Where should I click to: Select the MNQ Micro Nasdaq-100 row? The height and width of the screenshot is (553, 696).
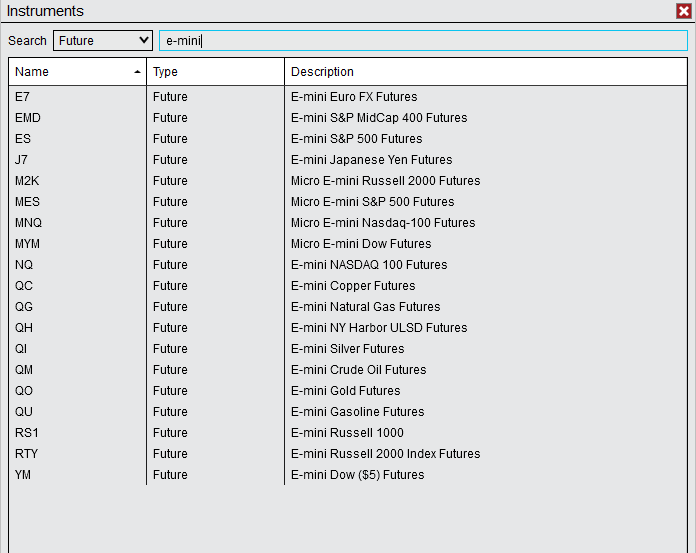(382, 223)
